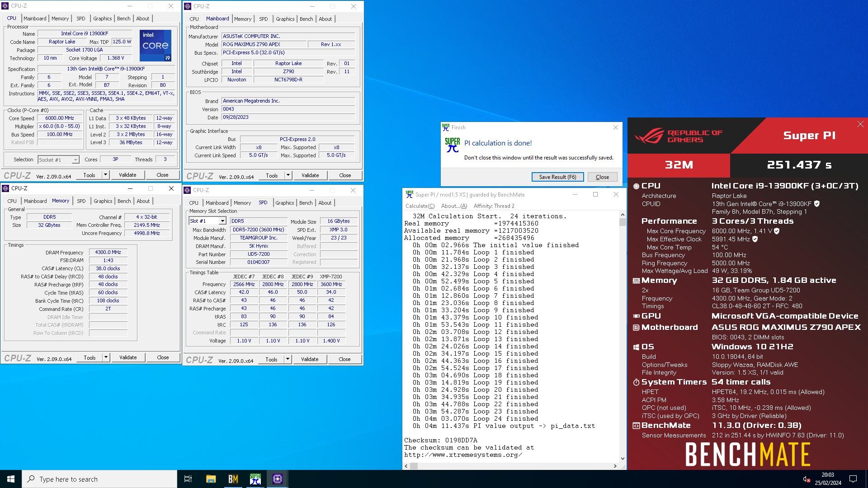The height and width of the screenshot is (488, 868).
Task: Open Super PI taskbar icon
Action: [255, 479]
